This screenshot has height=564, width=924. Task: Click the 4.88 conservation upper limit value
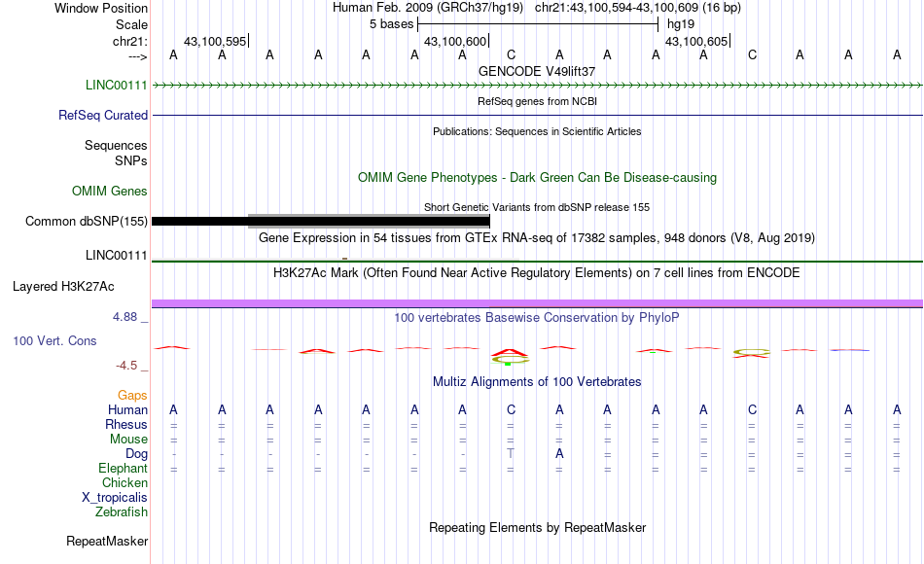(124, 316)
